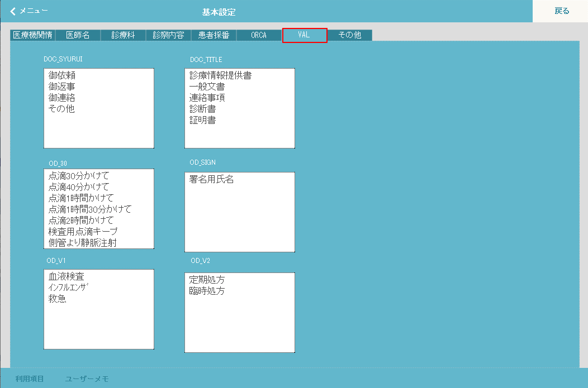Click 血液検査 in the OD_V1 list
The height and width of the screenshot is (388, 588).
pyautogui.click(x=66, y=276)
